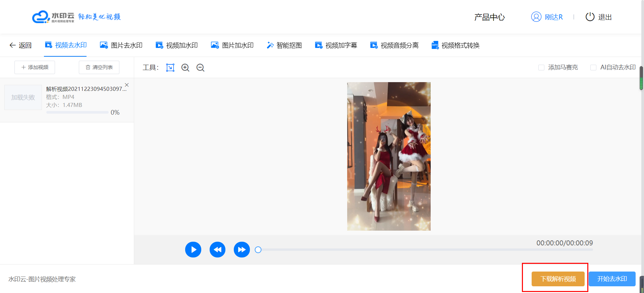Click the 清空列表 button
This screenshot has width=644, height=293.
point(99,67)
